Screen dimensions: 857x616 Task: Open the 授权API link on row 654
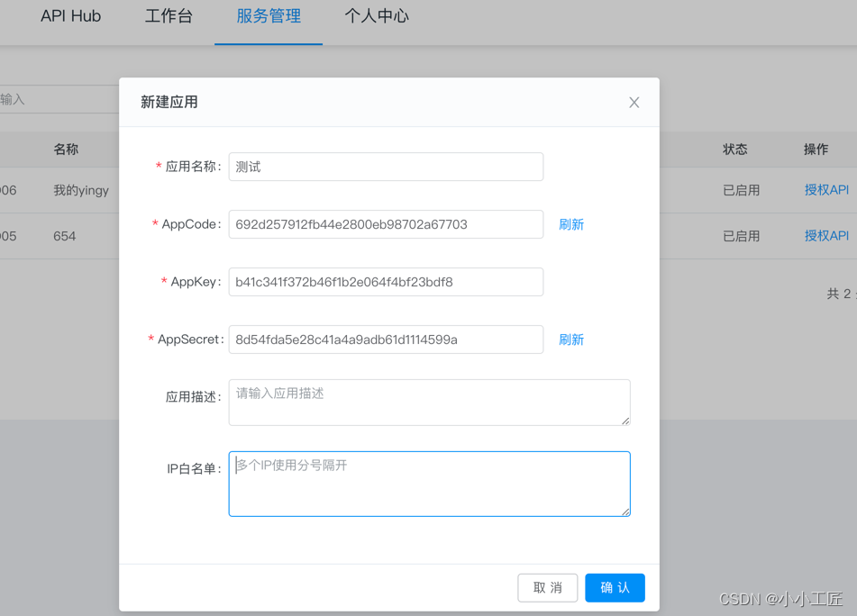click(x=825, y=235)
